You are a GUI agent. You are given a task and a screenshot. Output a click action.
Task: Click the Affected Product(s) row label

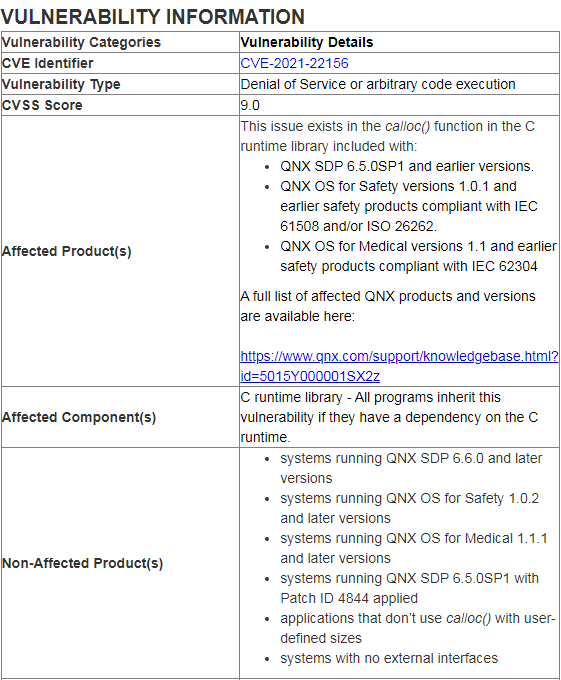[x=66, y=251]
